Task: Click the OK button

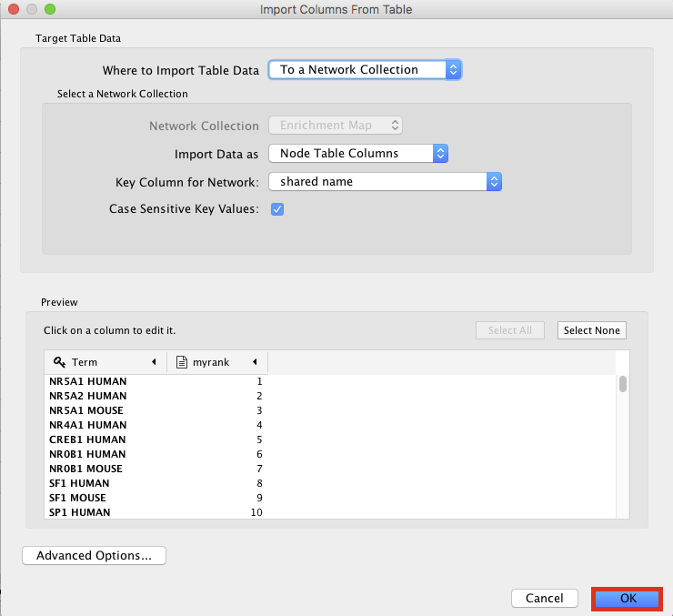Action: click(x=628, y=599)
